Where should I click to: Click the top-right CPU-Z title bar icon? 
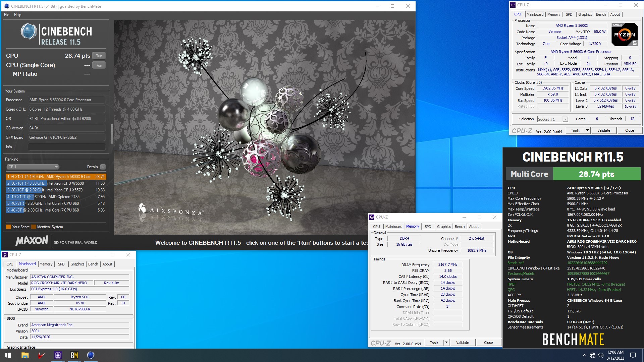pyautogui.click(x=513, y=5)
